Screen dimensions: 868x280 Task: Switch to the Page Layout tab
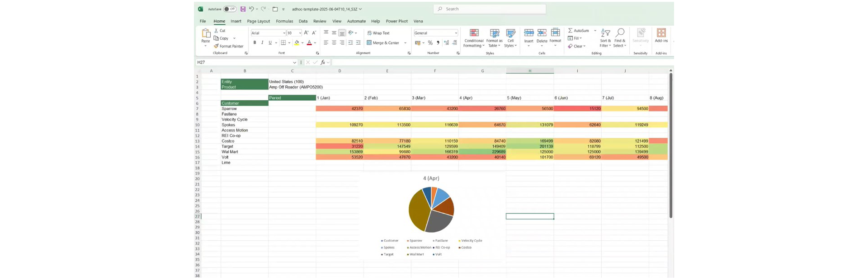point(258,21)
